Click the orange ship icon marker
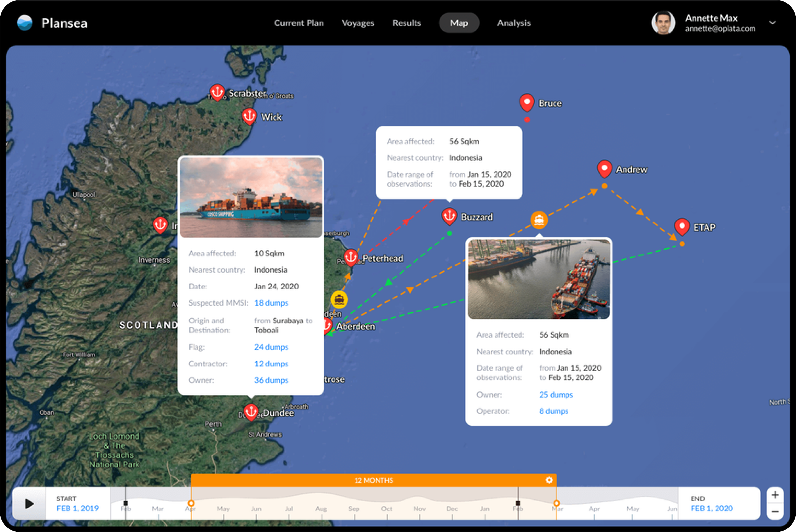796x532 pixels. point(539,220)
